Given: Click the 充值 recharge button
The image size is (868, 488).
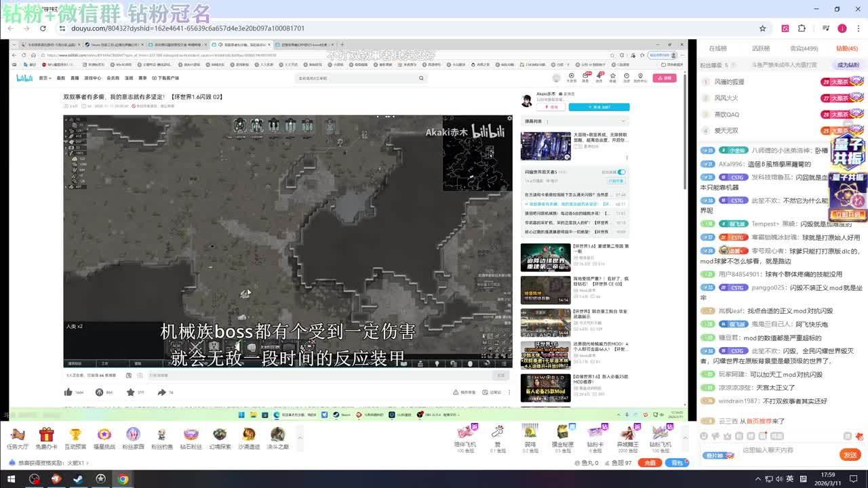Looking at the screenshot, I should [x=650, y=463].
